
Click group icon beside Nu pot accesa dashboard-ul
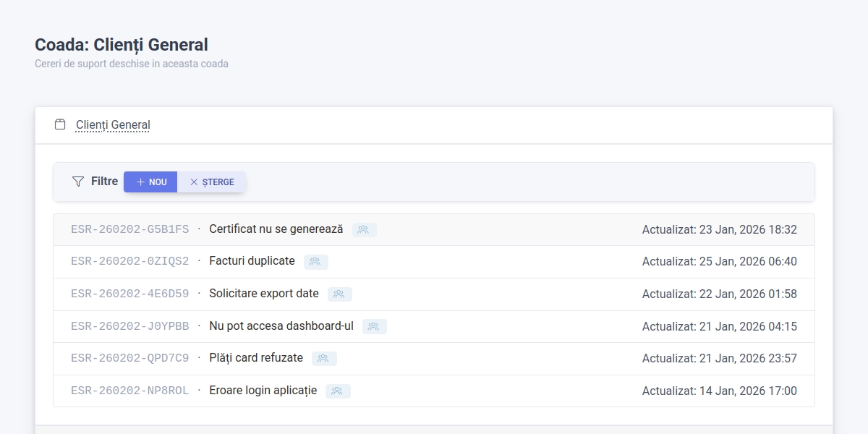[x=374, y=327]
